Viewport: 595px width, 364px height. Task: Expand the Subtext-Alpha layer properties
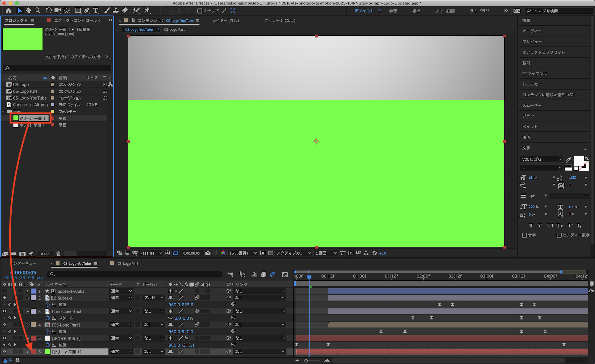click(28, 291)
